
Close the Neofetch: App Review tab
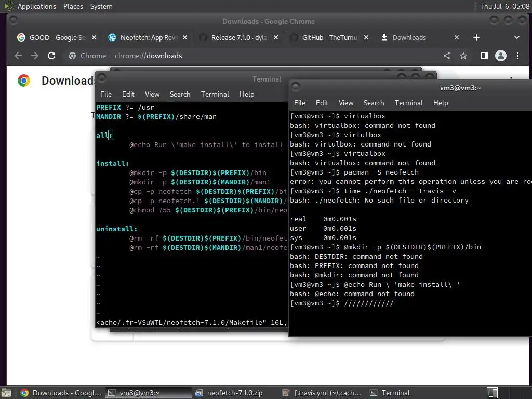click(185, 37)
